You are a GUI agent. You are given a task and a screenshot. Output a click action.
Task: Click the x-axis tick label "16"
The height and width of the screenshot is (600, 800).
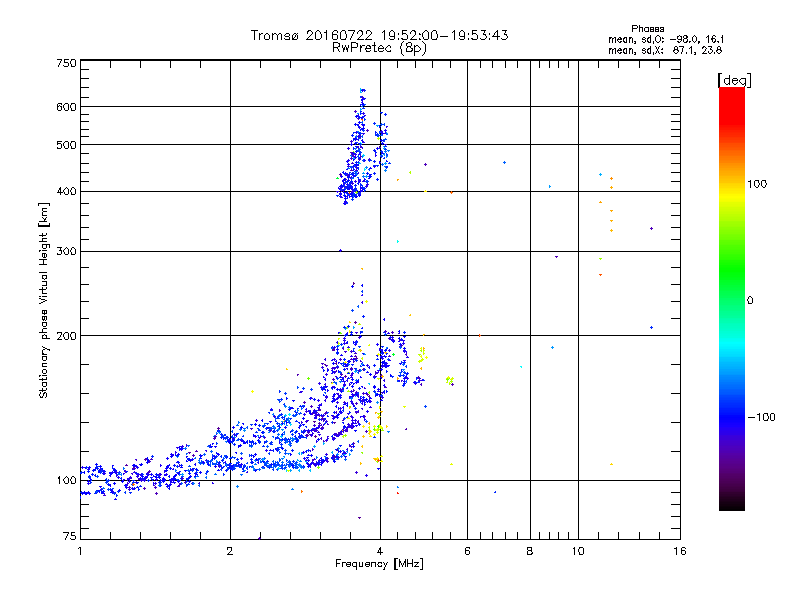click(x=680, y=551)
